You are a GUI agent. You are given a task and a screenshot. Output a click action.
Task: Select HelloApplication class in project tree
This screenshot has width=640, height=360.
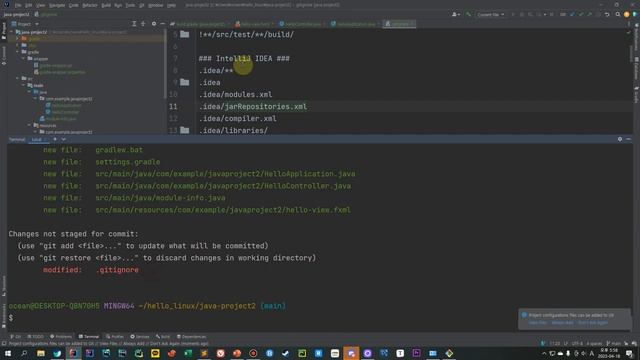point(63,105)
